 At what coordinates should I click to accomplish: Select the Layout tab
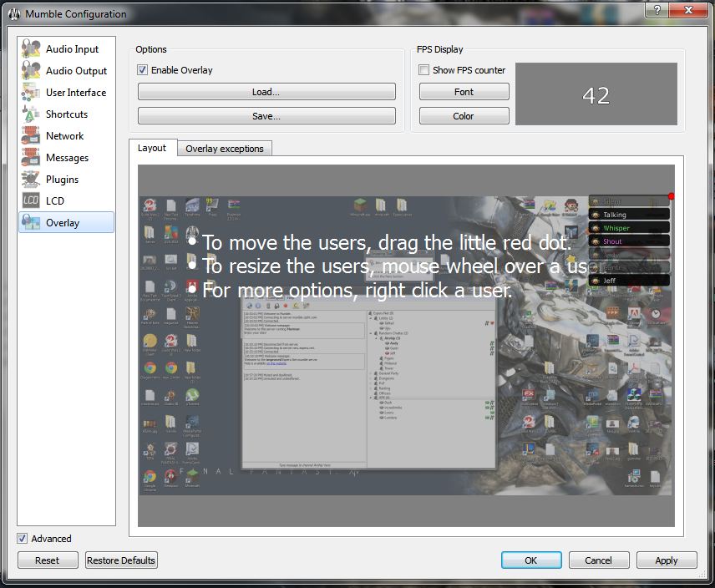[152, 148]
